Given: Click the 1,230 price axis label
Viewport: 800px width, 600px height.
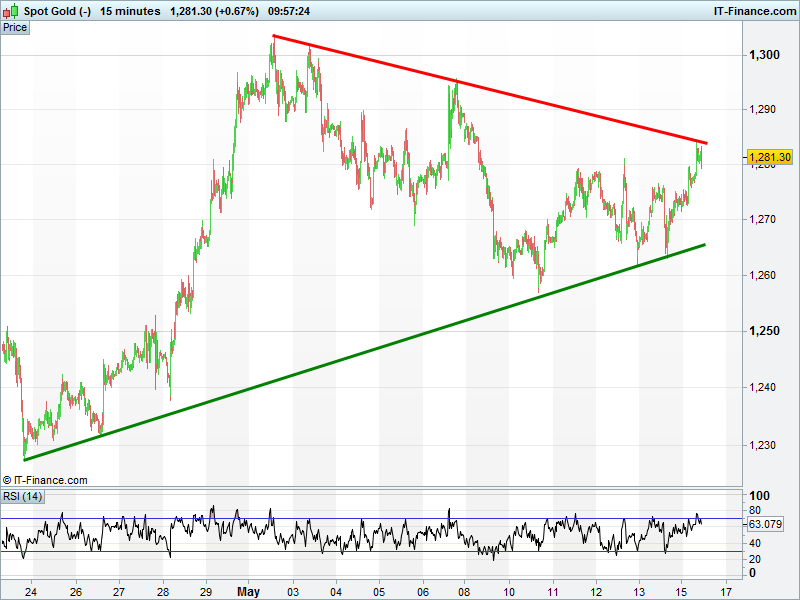Looking at the screenshot, I should (762, 445).
